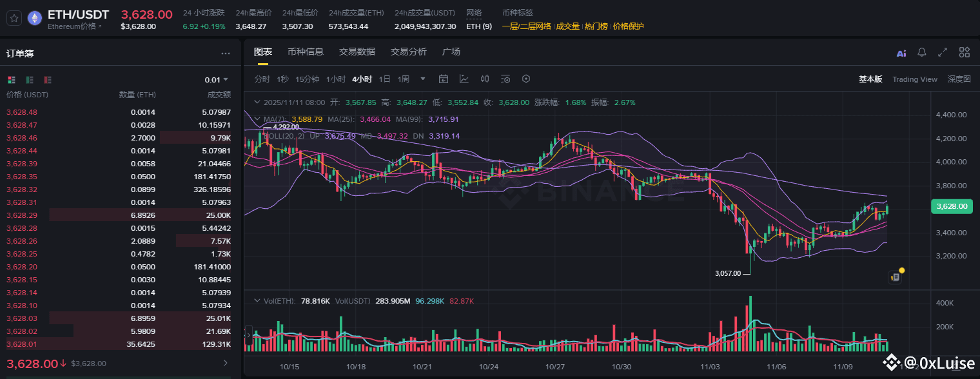Open the candlestick chart style icon
Screen dimensions: 980x379
485,79
